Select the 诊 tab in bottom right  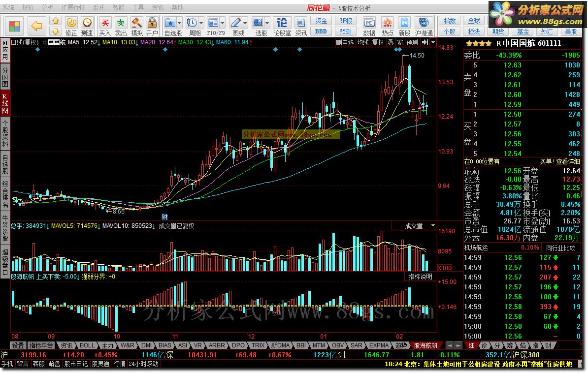point(484,345)
